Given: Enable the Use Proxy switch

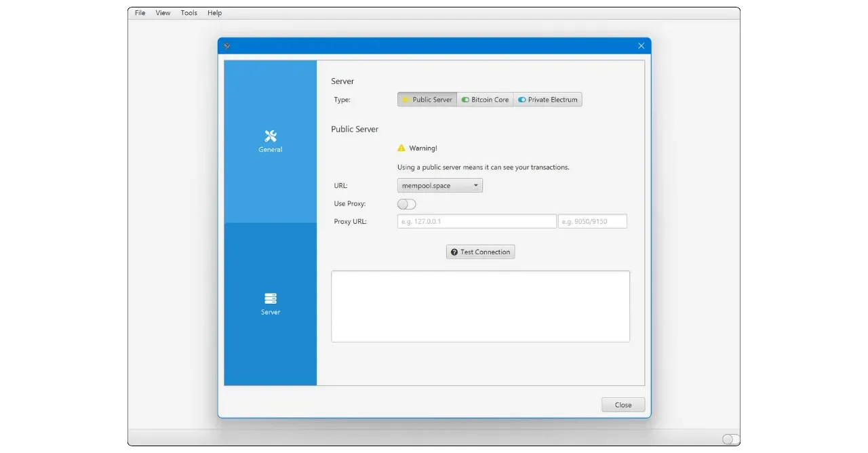Looking at the screenshot, I should tap(406, 204).
